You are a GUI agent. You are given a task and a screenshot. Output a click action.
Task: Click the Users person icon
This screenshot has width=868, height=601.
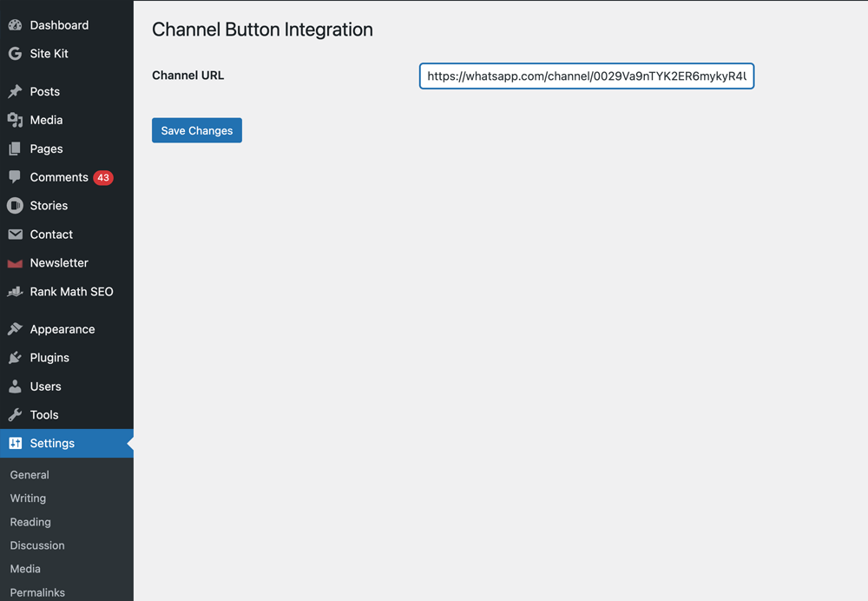click(x=15, y=386)
